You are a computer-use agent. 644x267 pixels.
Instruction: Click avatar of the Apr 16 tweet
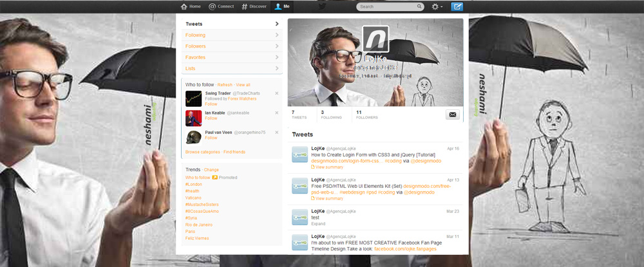(300, 154)
